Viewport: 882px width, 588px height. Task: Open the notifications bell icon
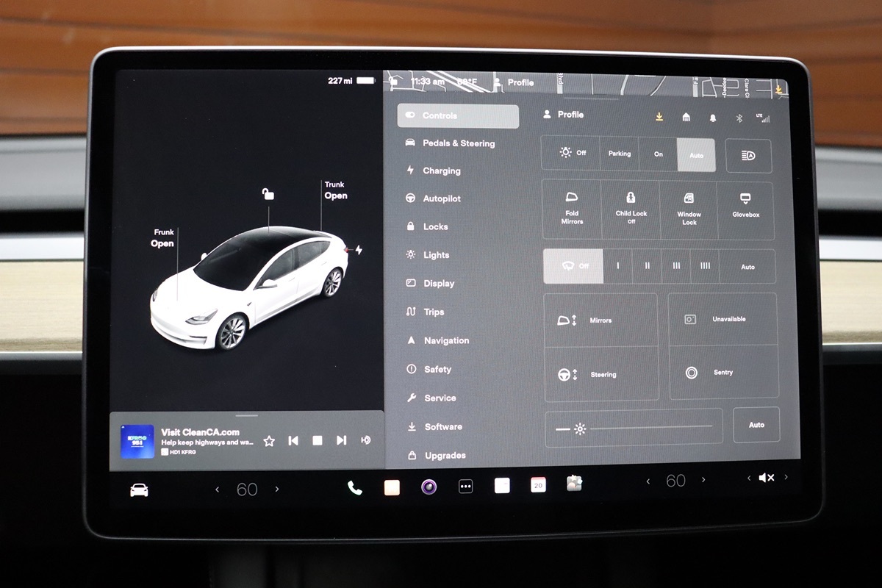(712, 118)
